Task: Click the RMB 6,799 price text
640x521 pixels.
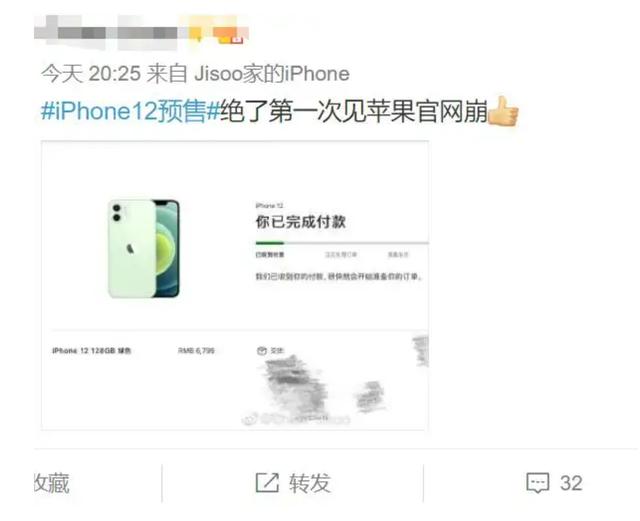Action: pos(196,351)
